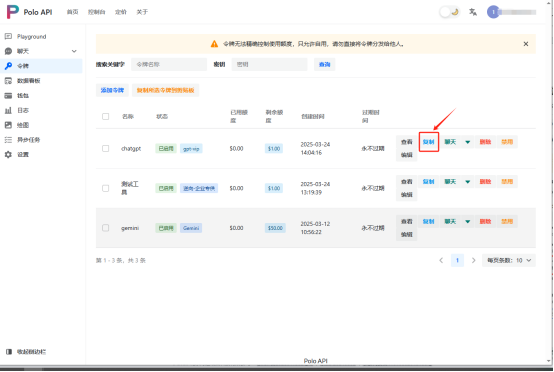This screenshot has height=372, width=554.
Task: Click the chat bubble sidebar icon
Action: click(x=8, y=51)
